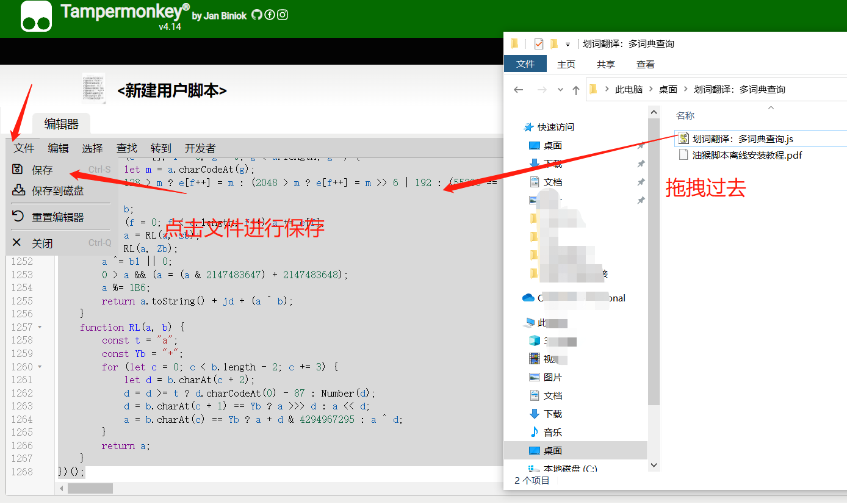Click line number 1268 in the gutter
This screenshot has width=847, height=504.
(x=22, y=472)
